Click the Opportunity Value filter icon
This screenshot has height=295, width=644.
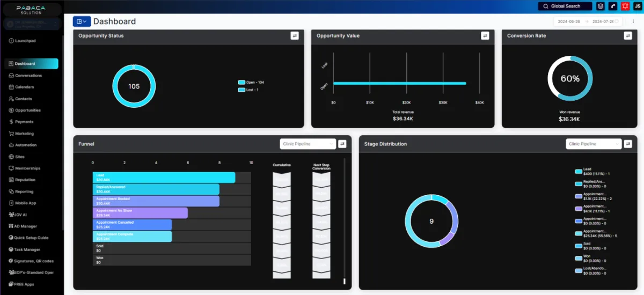(485, 35)
